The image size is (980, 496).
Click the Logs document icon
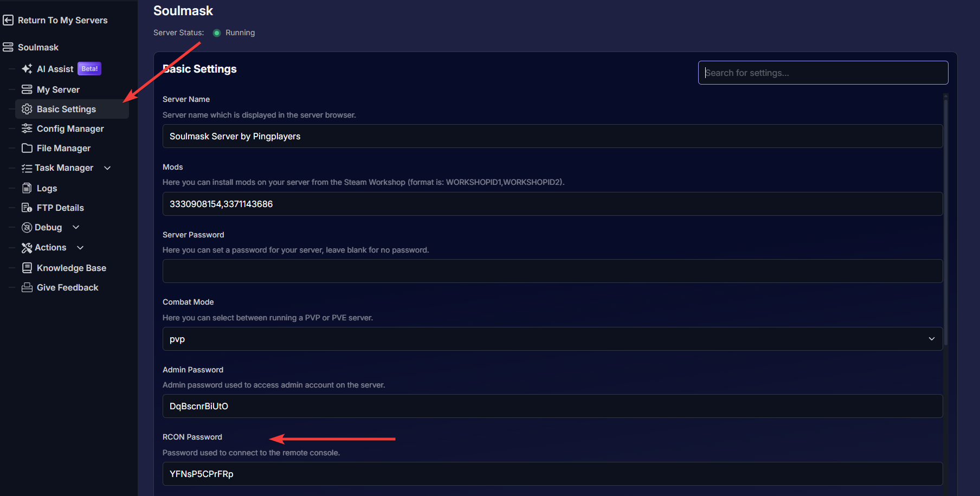(x=27, y=188)
